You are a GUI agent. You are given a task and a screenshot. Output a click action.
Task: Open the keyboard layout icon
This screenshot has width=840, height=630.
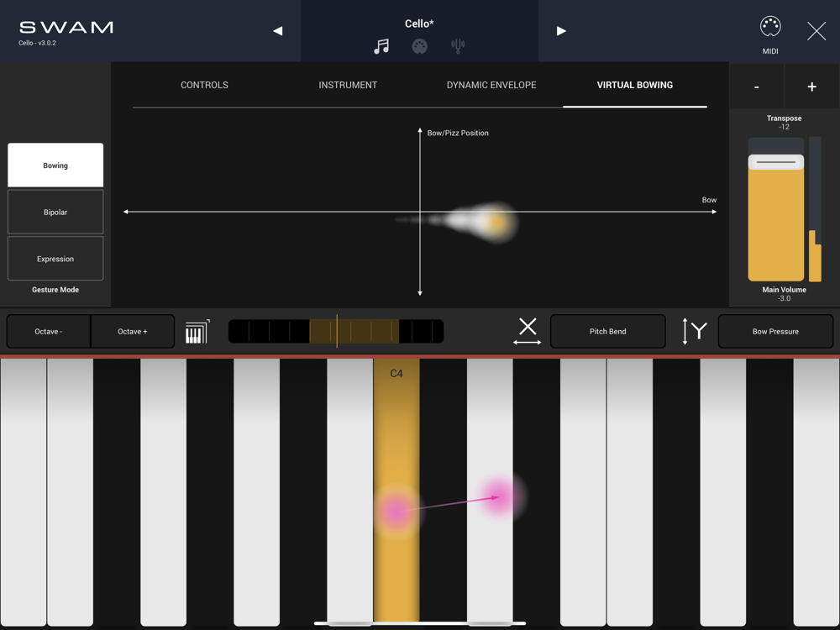click(197, 332)
